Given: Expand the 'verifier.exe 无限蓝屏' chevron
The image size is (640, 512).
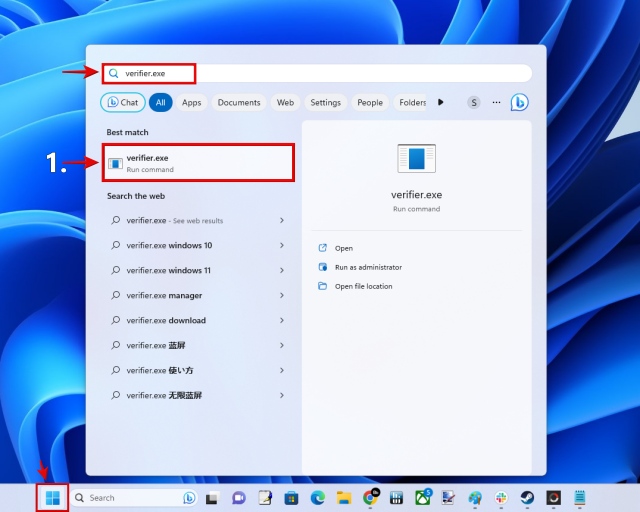Looking at the screenshot, I should [282, 395].
